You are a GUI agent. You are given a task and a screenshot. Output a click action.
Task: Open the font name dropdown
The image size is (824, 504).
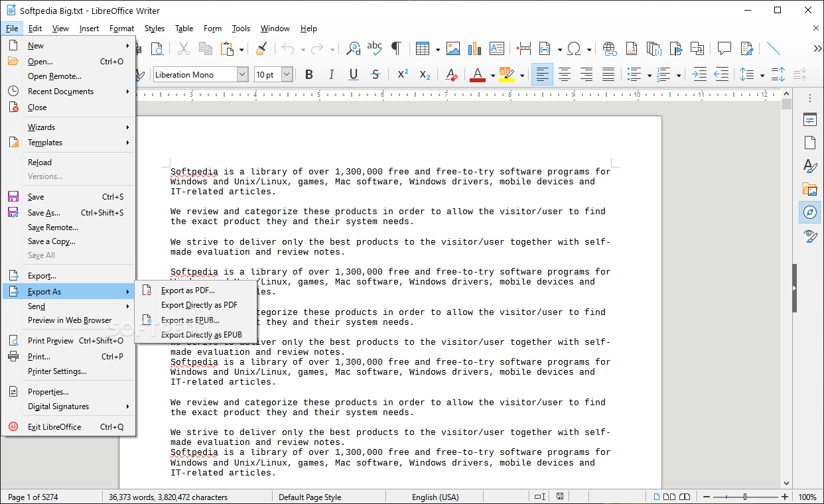pos(242,75)
